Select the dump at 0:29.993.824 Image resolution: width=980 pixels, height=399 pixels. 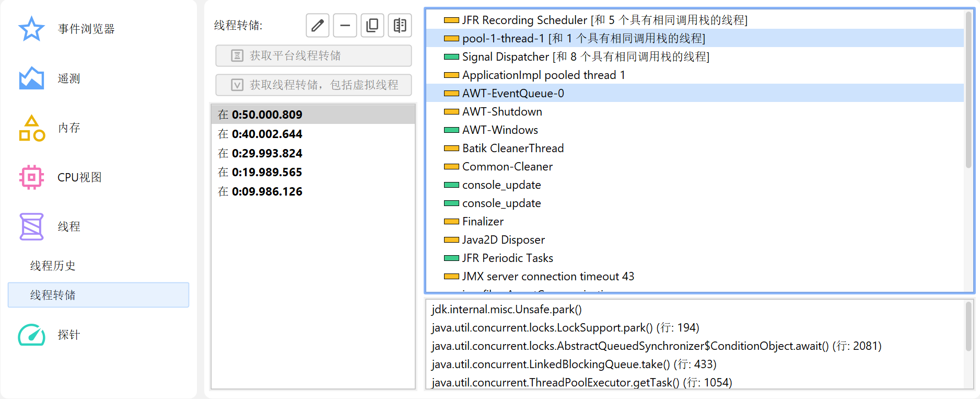[313, 153]
